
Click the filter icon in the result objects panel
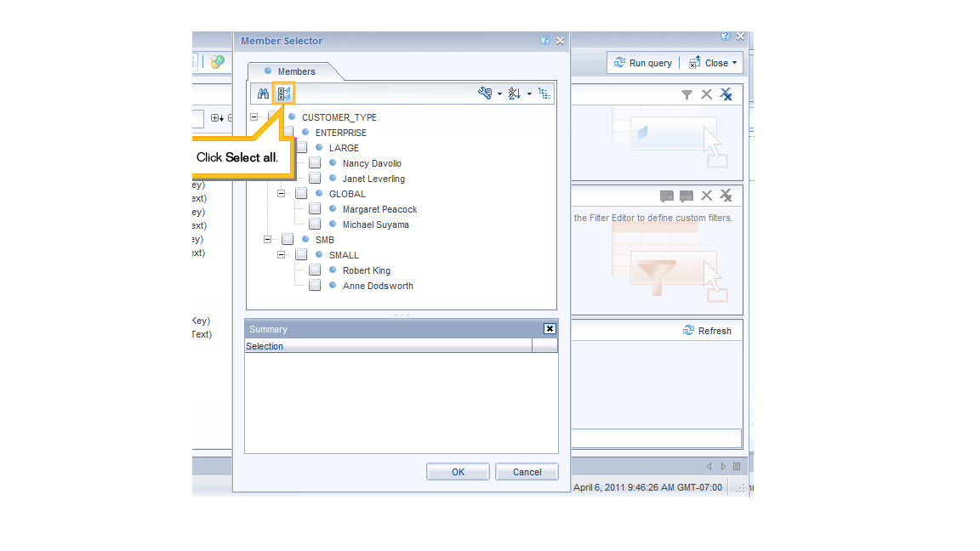(x=687, y=94)
